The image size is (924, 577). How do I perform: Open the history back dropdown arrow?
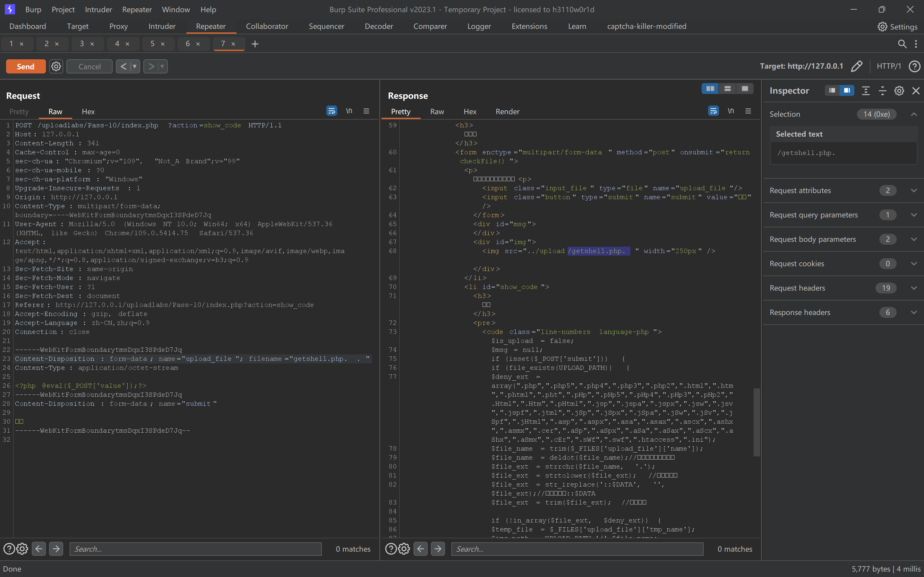pyautogui.click(x=134, y=66)
